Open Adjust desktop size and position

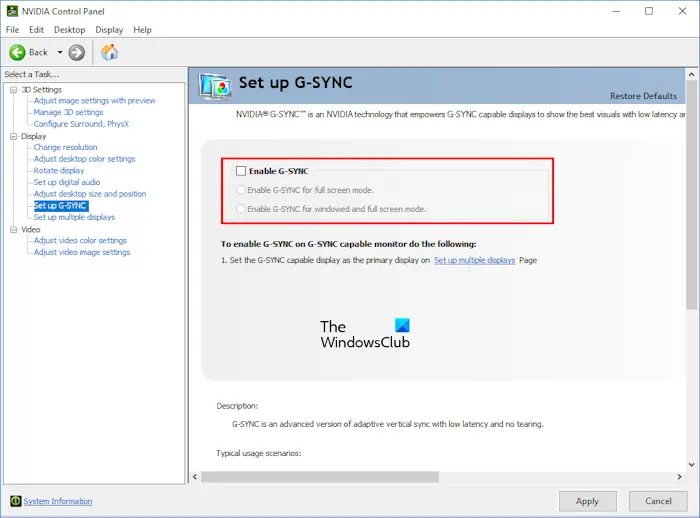click(x=90, y=194)
